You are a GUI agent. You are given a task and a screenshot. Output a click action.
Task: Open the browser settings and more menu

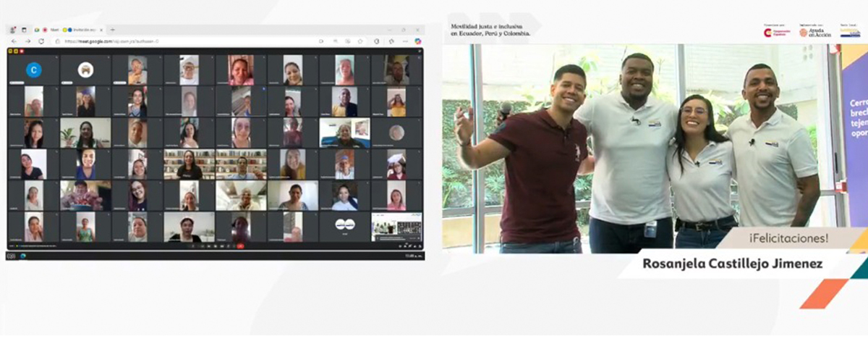point(405,41)
